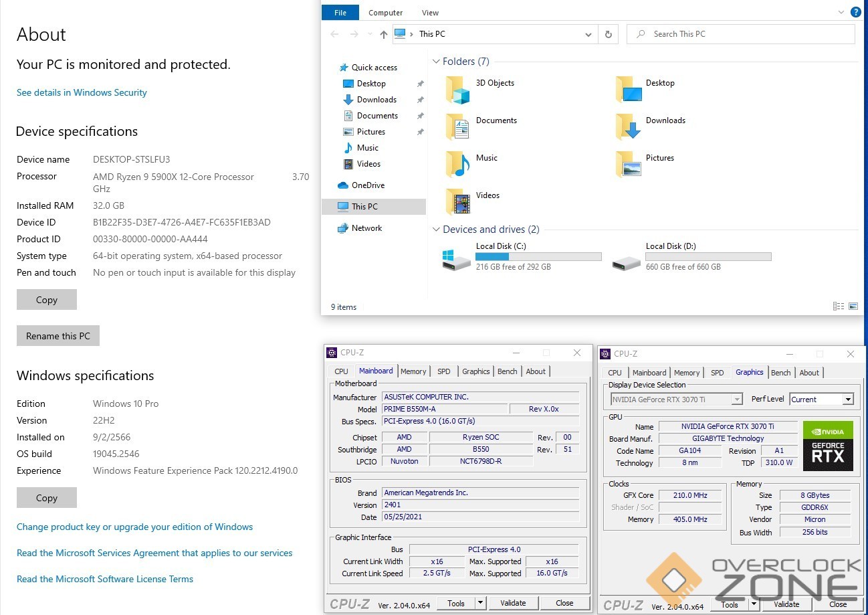Image resolution: width=868 pixels, height=615 pixels.
Task: Switch to CPU tab in CPU-Z GPU window
Action: pos(615,373)
